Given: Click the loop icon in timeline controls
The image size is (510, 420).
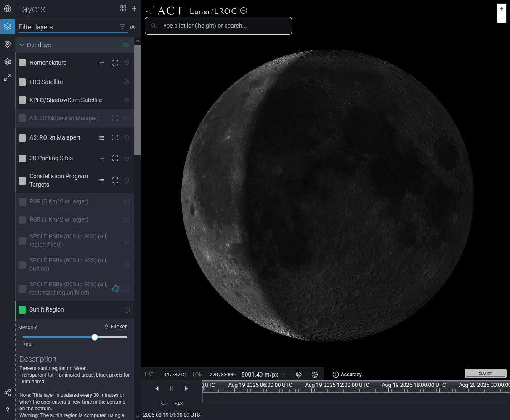Looking at the screenshot, I should pyautogui.click(x=163, y=403).
